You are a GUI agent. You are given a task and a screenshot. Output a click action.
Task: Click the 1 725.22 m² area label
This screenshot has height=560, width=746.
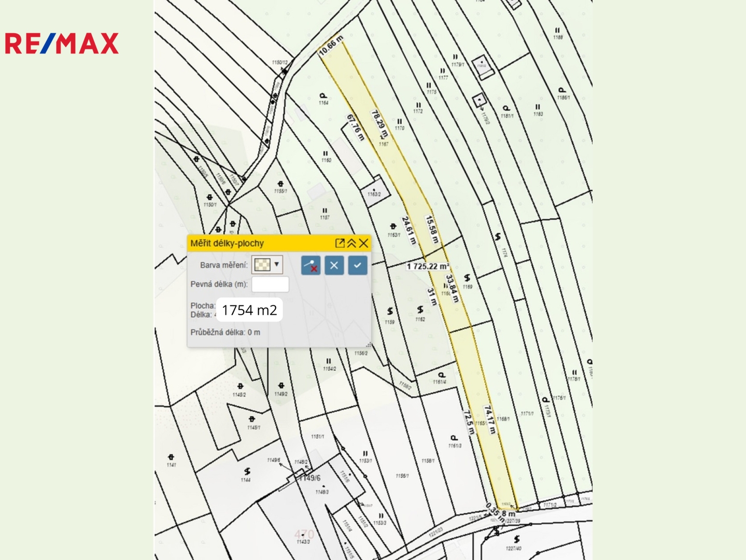click(x=428, y=267)
